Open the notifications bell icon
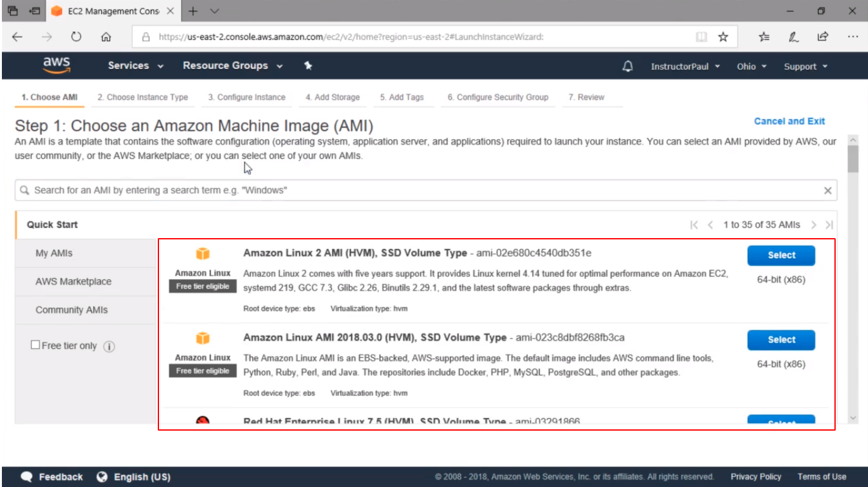 [x=628, y=66]
